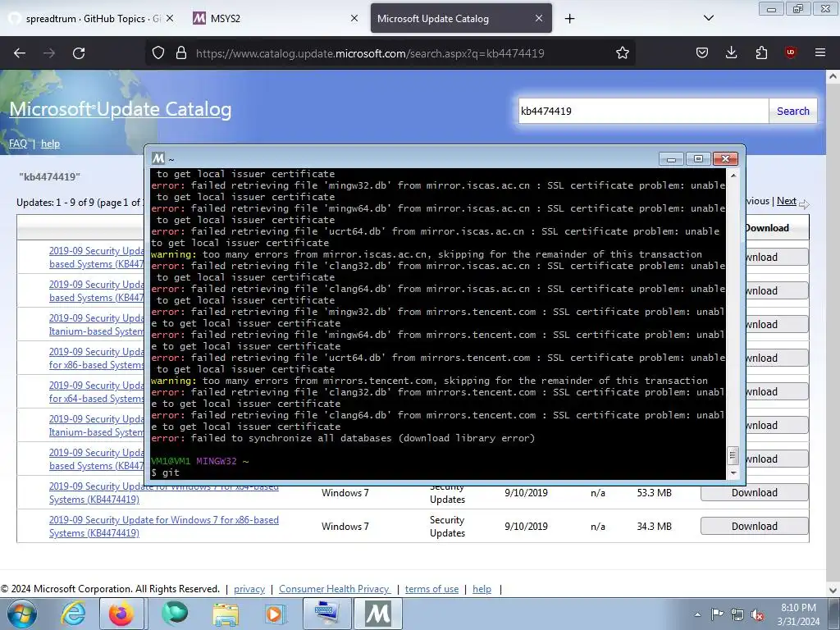
Task: Reload the page with the refresh icon
Action: pyautogui.click(x=79, y=53)
